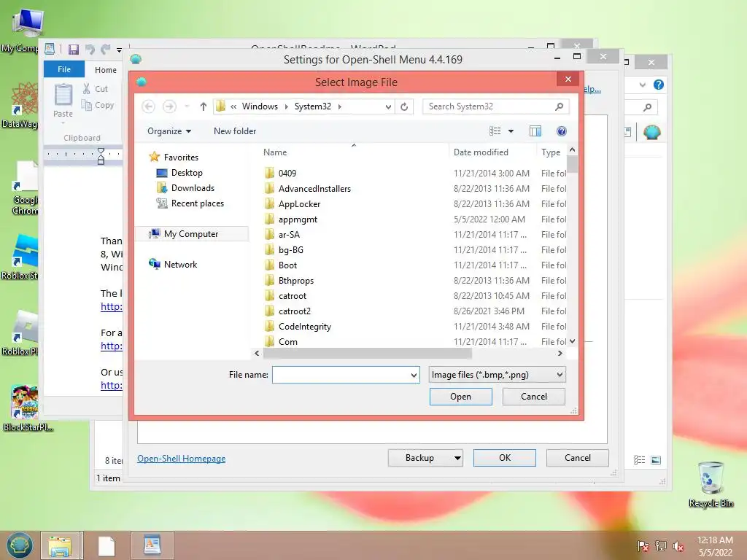Select the catroot2 folder row
This screenshot has width=747, height=560.
[414, 311]
